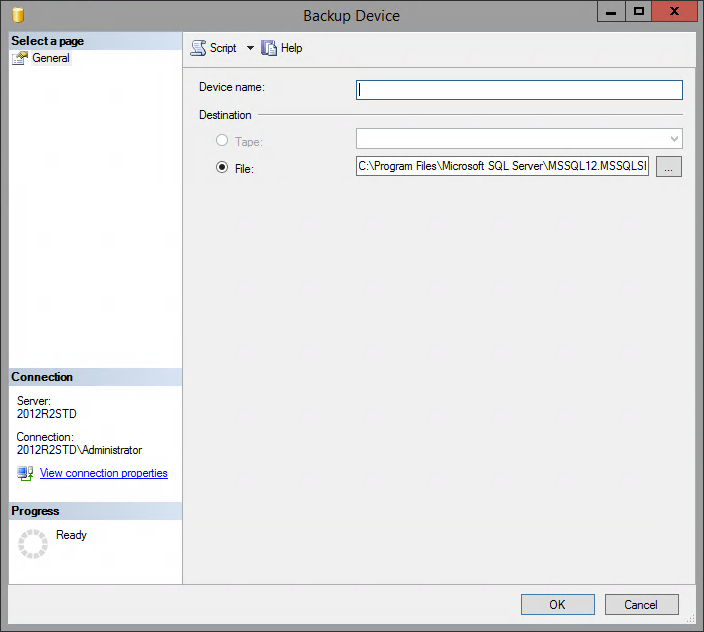704x632 pixels.
Task: Open the Script dropdown arrow
Action: tap(250, 48)
